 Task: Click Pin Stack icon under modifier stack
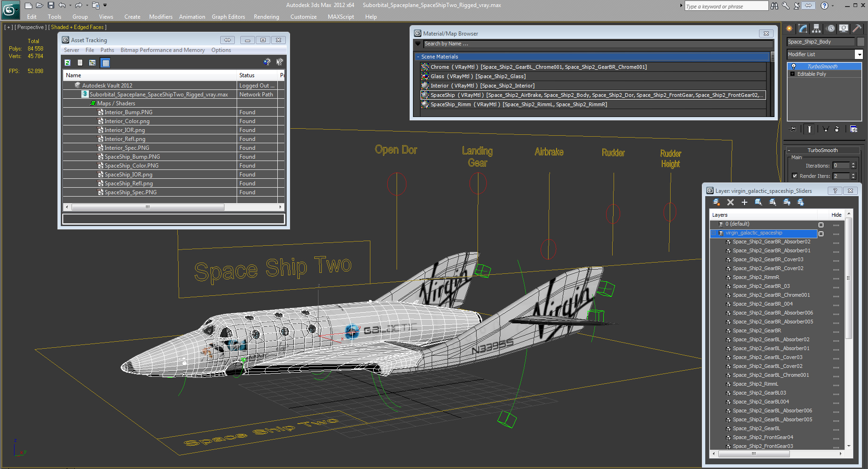tap(793, 129)
